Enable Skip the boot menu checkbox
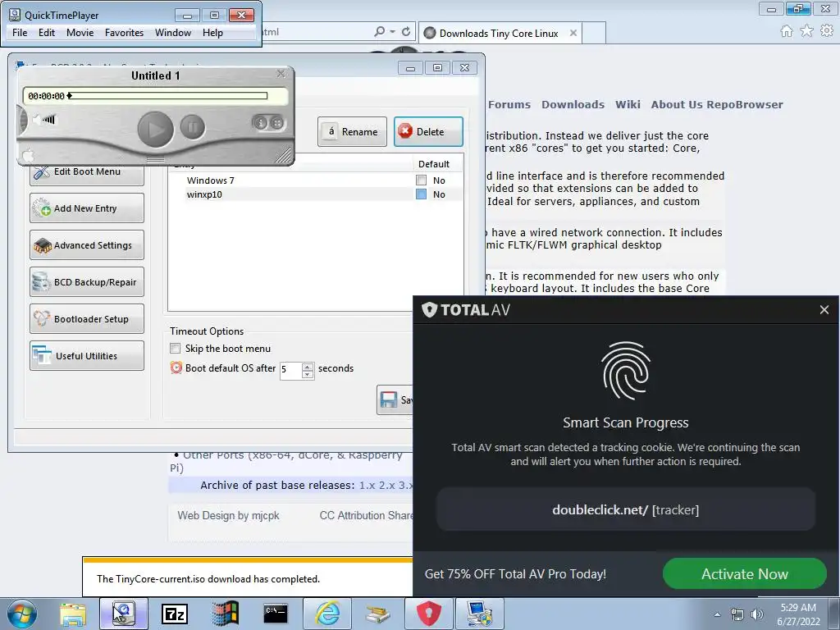 click(x=176, y=349)
